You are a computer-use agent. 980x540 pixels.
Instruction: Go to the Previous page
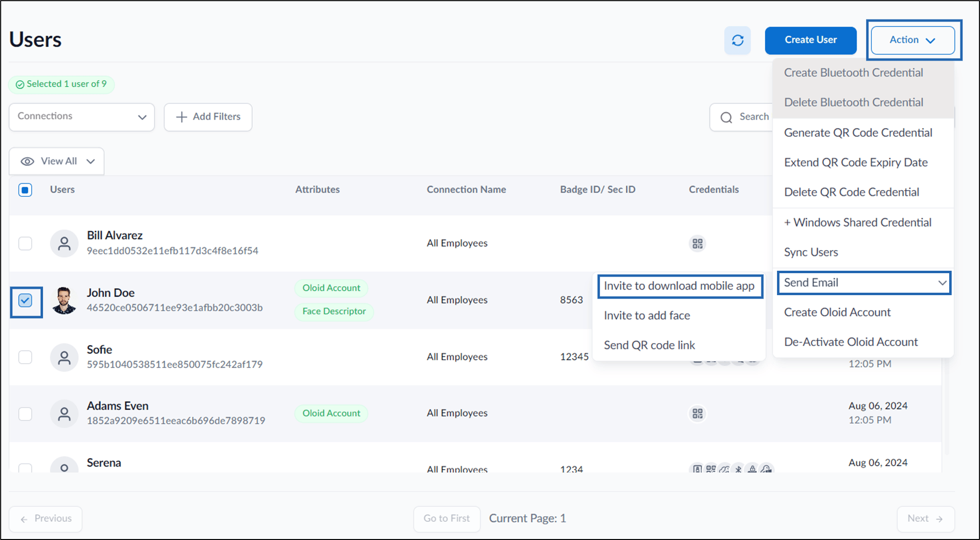45,518
